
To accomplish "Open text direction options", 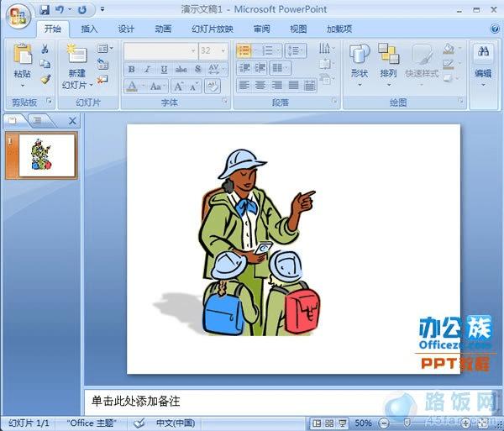I will 326,49.
